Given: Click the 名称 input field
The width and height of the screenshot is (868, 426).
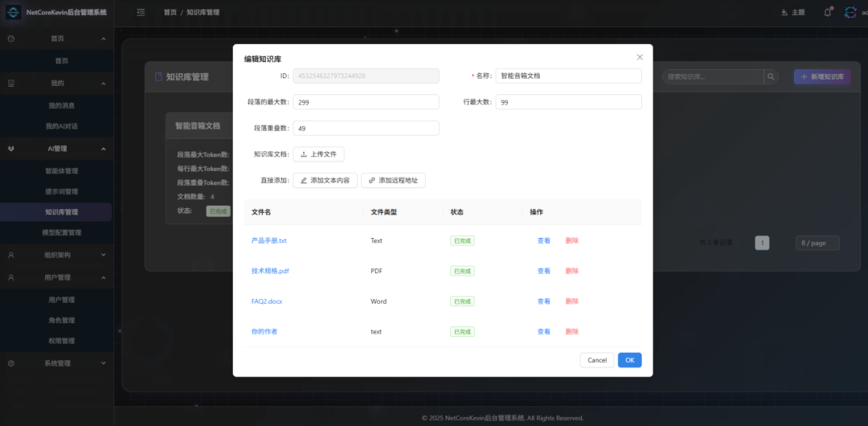Looking at the screenshot, I should tap(568, 76).
